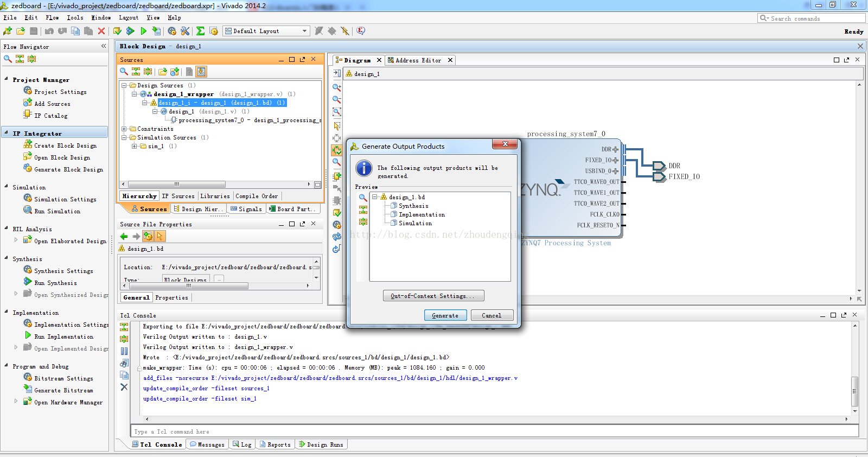Screen dimensions: 868x457
Task: Click expand all icon in dialog Preview
Action: click(363, 221)
